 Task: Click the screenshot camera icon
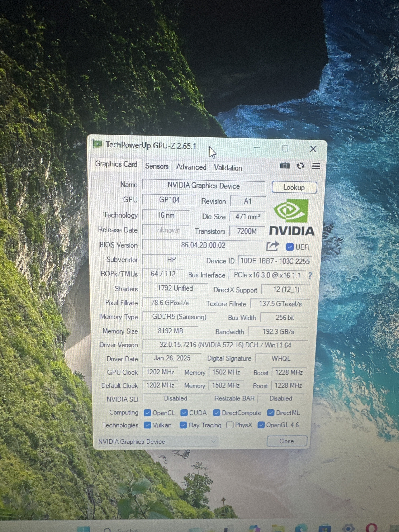coord(285,166)
